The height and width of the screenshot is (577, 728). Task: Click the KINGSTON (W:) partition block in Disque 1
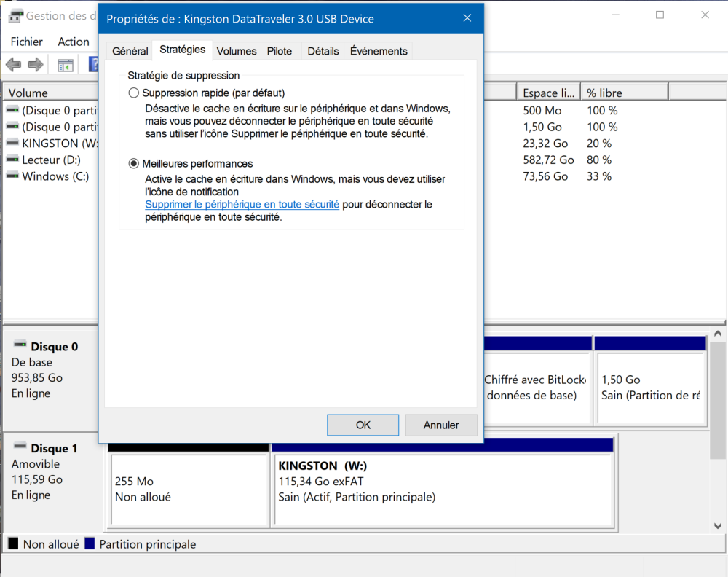441,488
